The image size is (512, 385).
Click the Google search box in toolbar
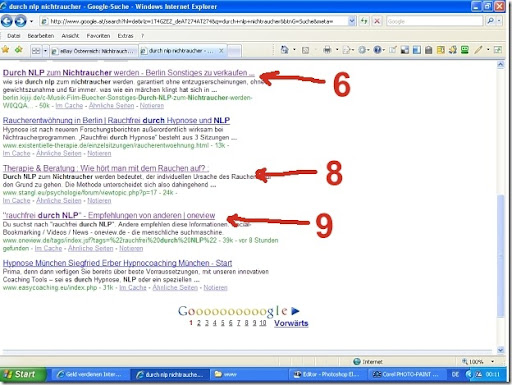[x=434, y=21]
